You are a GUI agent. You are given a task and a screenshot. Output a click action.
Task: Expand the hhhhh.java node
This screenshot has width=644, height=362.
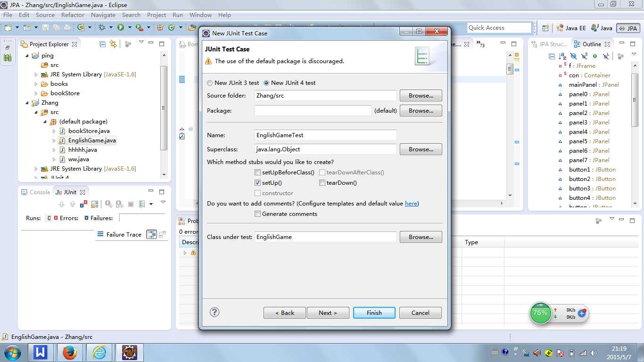pyautogui.click(x=54, y=150)
